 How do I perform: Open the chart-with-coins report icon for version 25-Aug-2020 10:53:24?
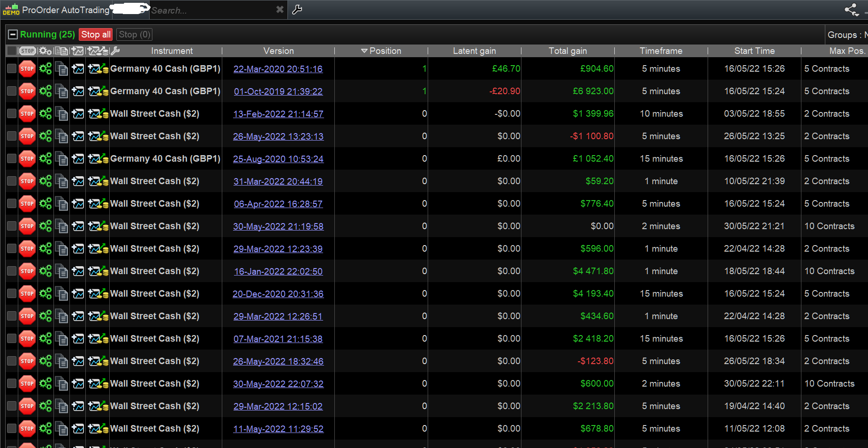(x=98, y=159)
